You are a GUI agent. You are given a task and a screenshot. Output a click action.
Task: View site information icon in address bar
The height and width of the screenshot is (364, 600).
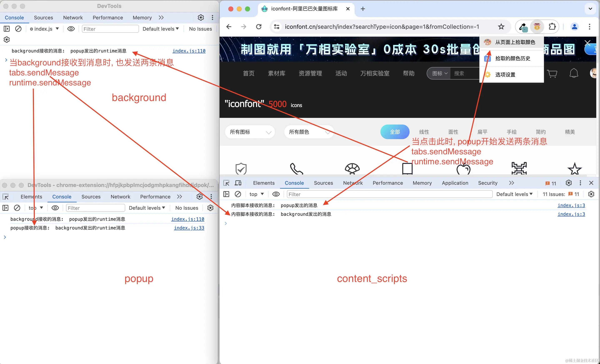pyautogui.click(x=277, y=26)
